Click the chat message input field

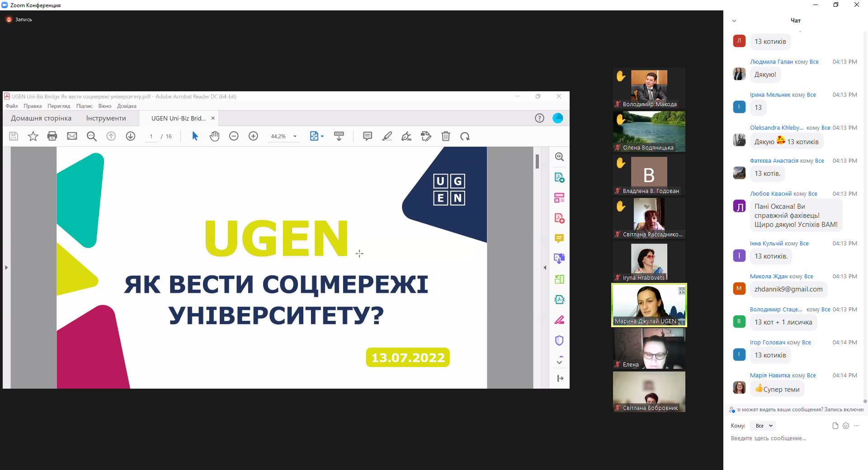point(796,438)
